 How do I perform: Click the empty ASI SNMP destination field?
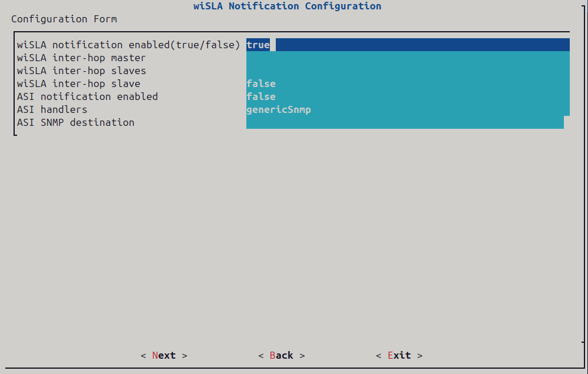coord(405,122)
